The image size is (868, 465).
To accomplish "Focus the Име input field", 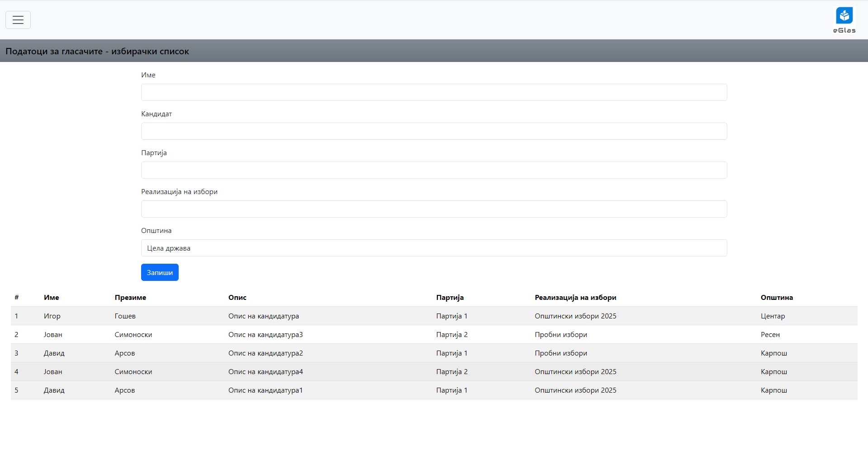I will click(434, 92).
